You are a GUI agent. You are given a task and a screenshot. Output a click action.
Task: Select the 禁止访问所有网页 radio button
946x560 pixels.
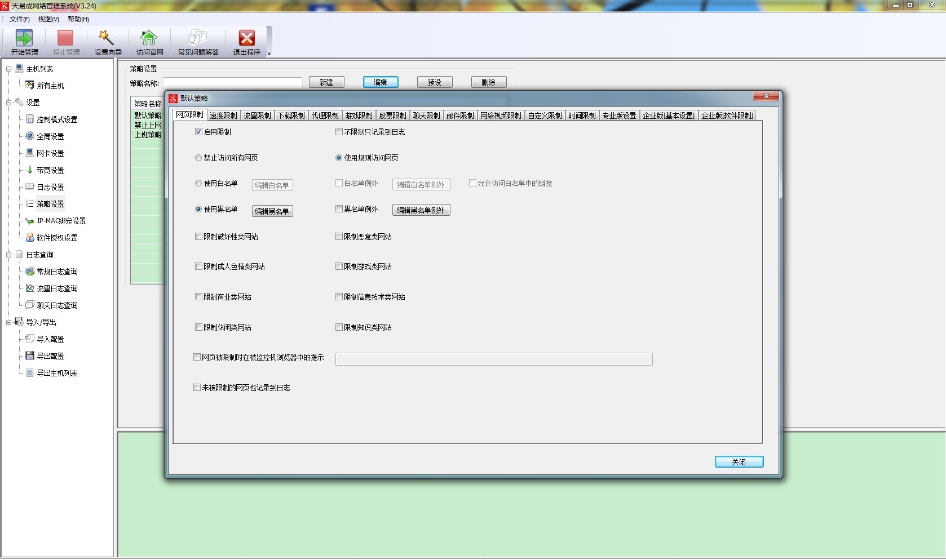(198, 158)
